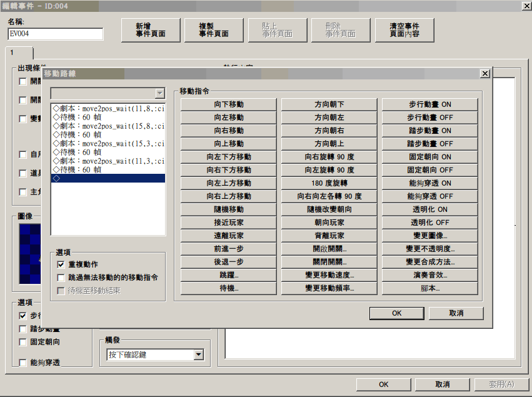532x397 pixels.
Task: Open 變更移動頻率... dialog
Action: point(329,288)
